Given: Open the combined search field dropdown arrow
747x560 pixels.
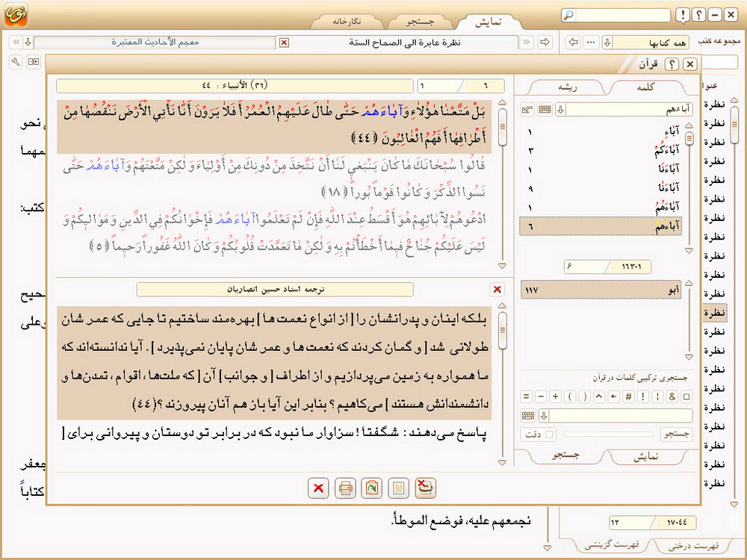Looking at the screenshot, I should (543, 416).
